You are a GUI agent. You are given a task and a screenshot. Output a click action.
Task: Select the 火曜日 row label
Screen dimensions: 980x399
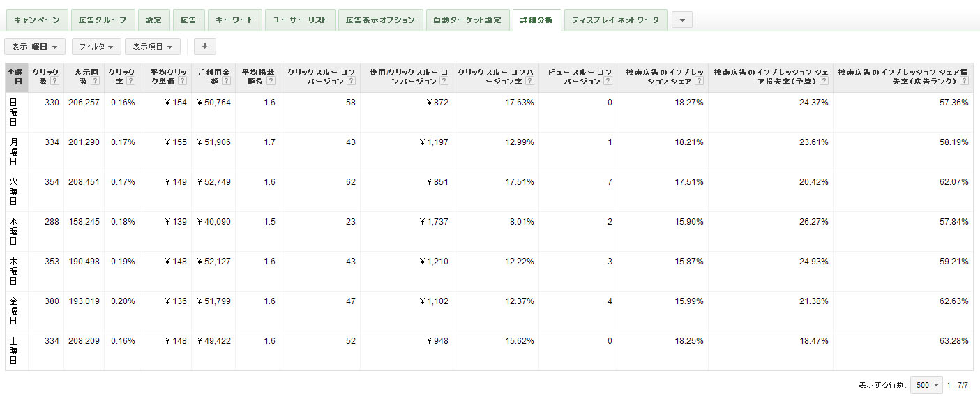click(14, 192)
